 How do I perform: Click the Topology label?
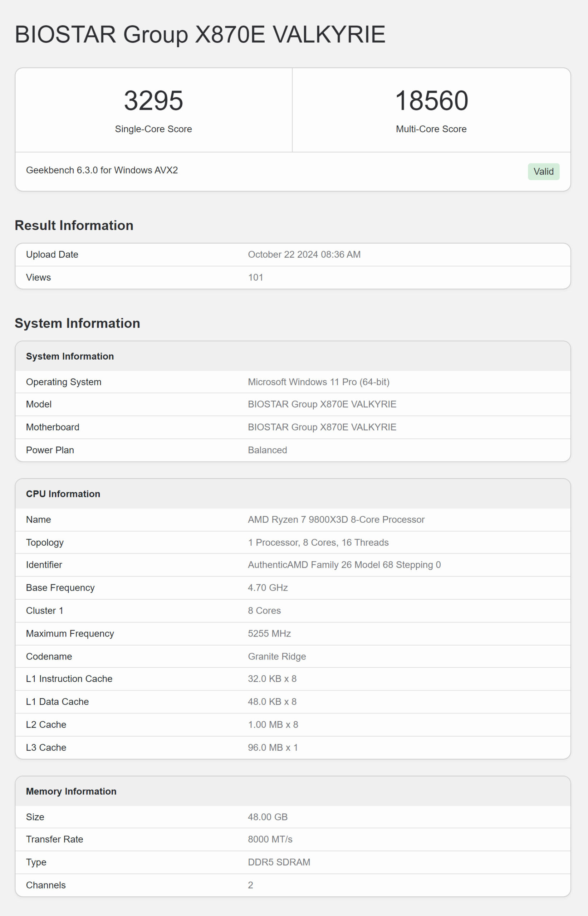45,543
